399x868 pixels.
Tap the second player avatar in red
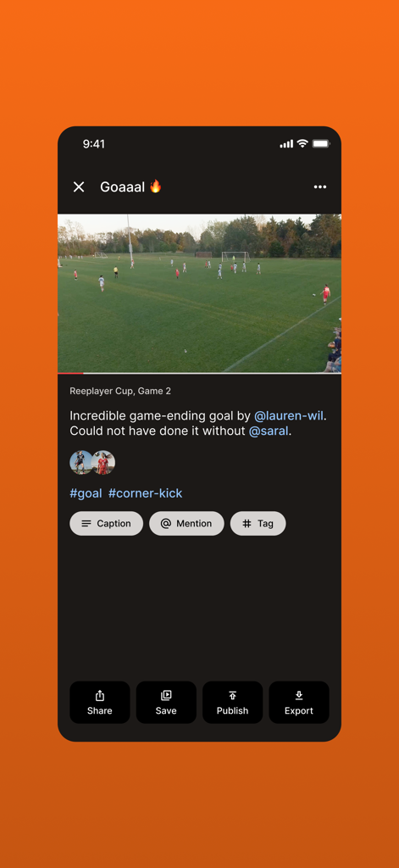(104, 462)
